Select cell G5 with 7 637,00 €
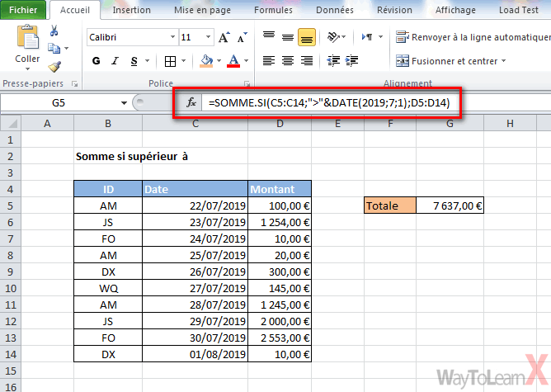Viewport: 551px width, 392px height. click(450, 205)
